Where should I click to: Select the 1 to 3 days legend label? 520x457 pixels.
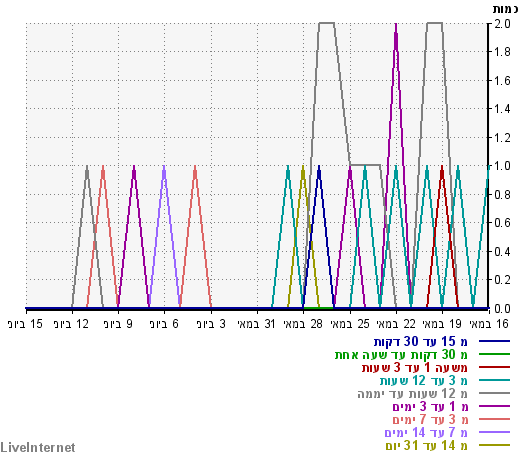(430, 406)
